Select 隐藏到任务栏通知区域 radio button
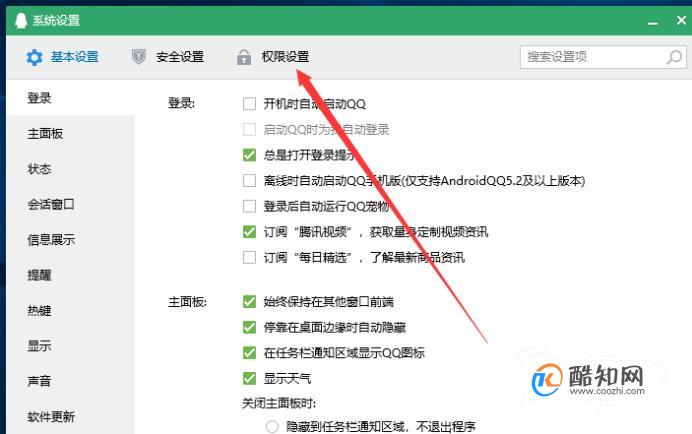This screenshot has height=434, width=692. coord(272,427)
